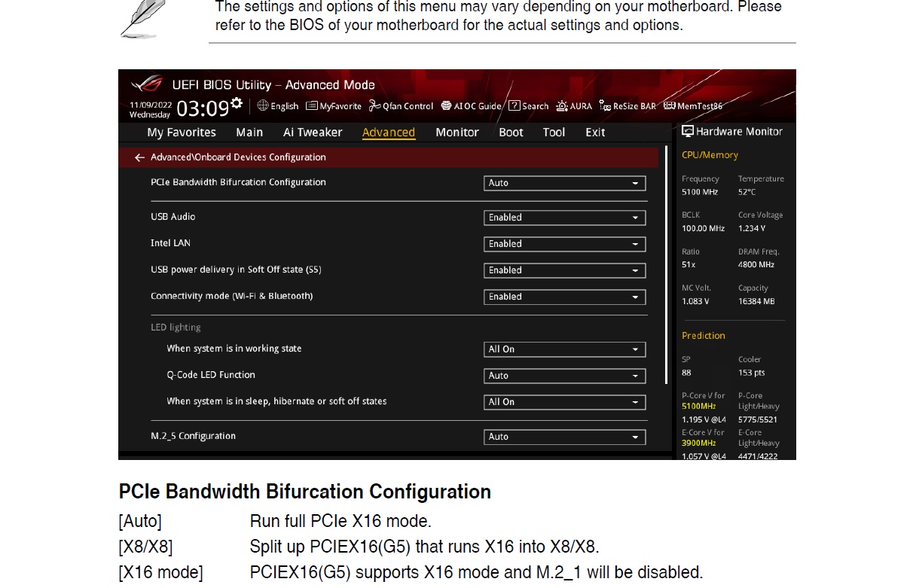Open AURA lighting settings

click(x=574, y=106)
